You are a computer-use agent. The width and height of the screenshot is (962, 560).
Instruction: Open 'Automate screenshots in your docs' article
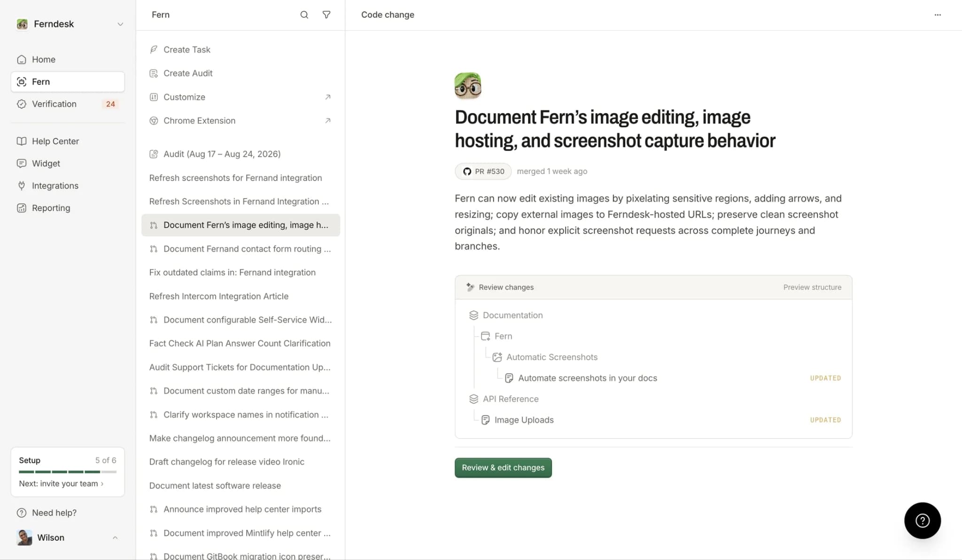pos(581,378)
